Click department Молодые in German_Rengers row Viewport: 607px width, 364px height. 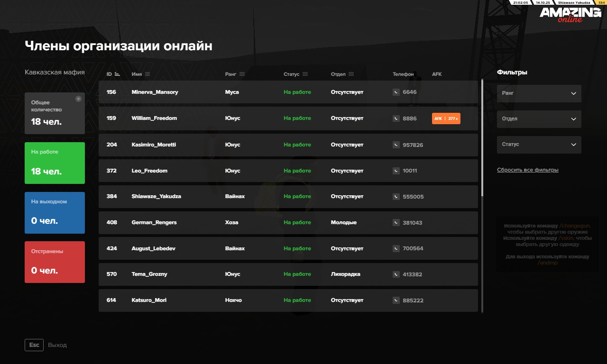click(344, 222)
